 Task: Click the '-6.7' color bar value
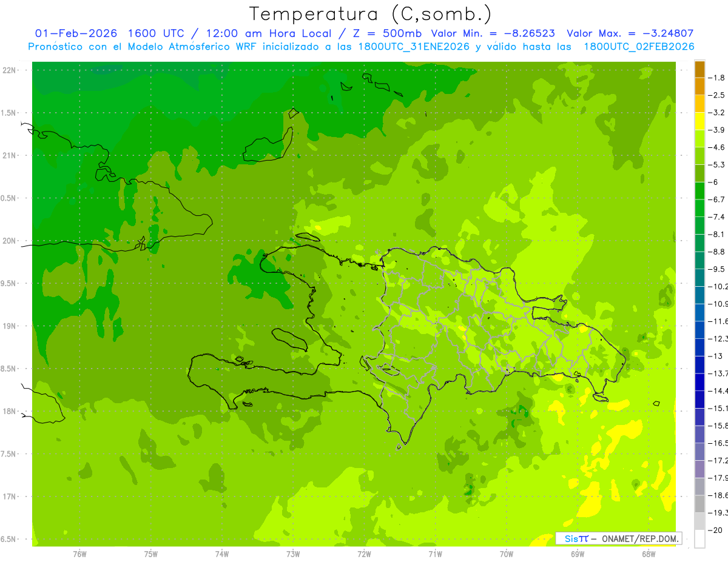(x=718, y=199)
